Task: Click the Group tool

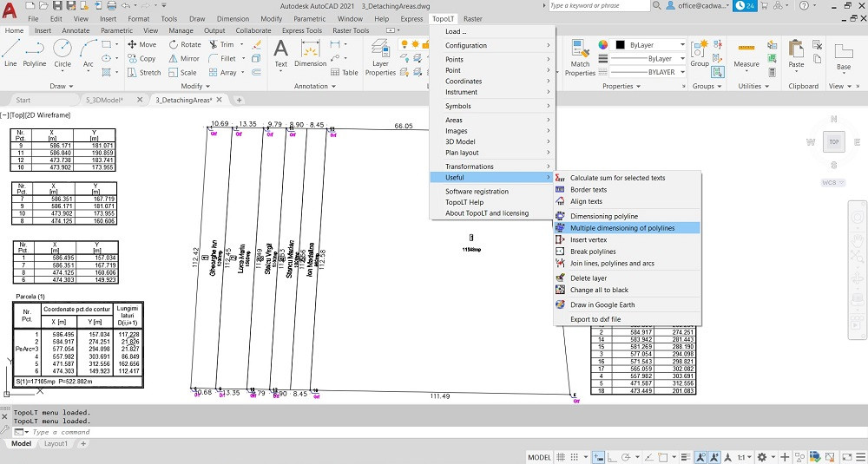Action: pyautogui.click(x=699, y=54)
